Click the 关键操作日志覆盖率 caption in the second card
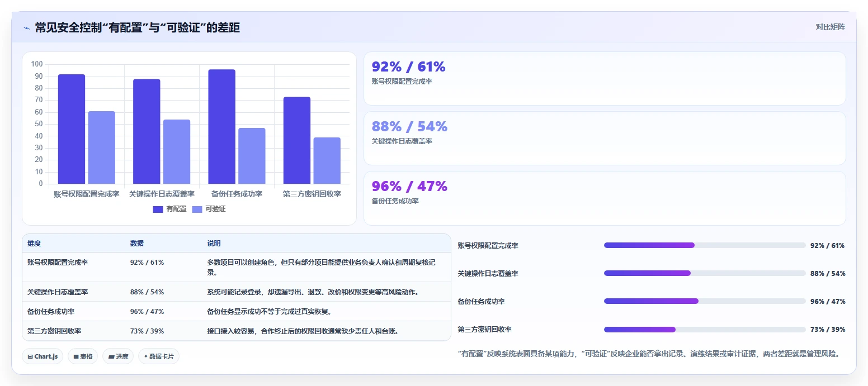 (402, 141)
